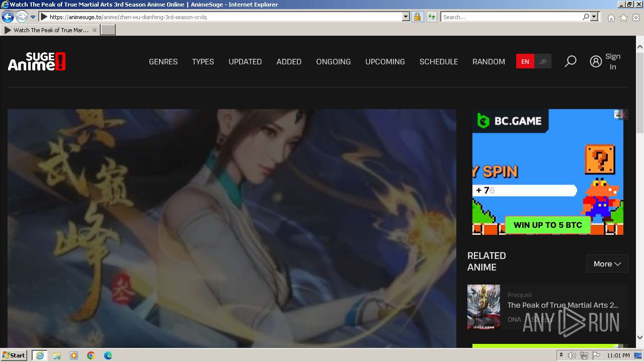Click the Sign In link
Viewport: 644px width, 362px height.
[613, 61]
